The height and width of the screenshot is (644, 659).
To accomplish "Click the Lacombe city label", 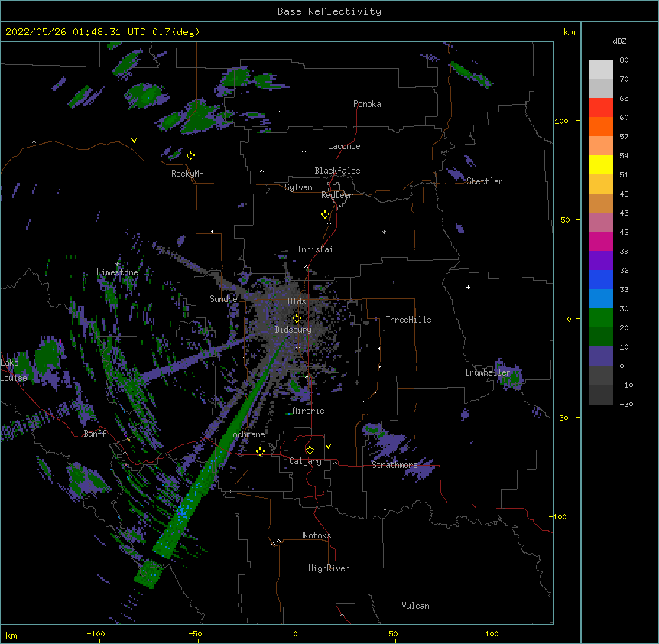I will pos(344,146).
